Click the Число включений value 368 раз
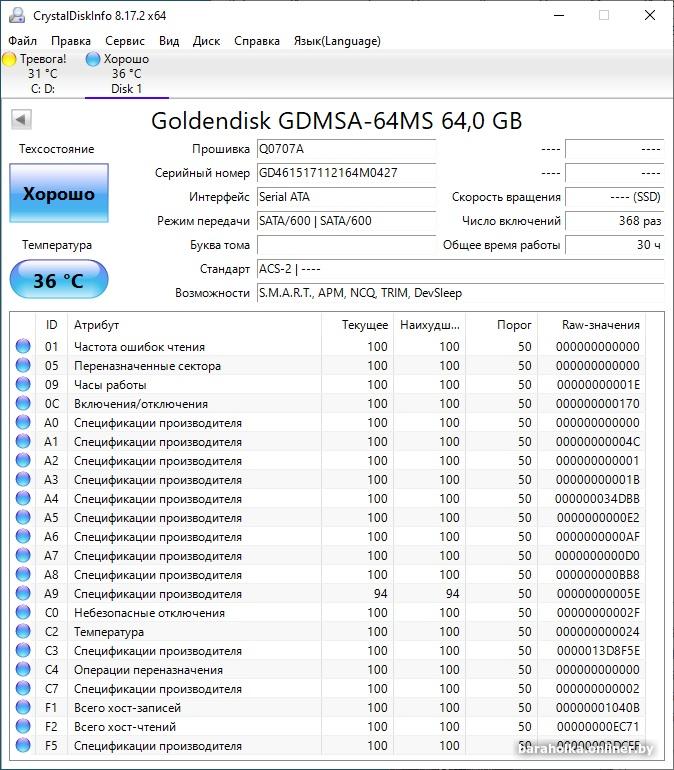Viewport: 674px width, 770px height. [615, 221]
